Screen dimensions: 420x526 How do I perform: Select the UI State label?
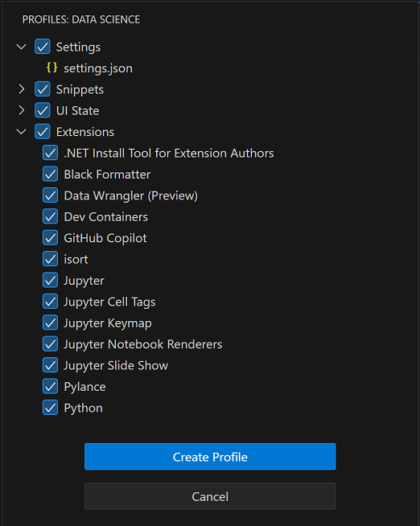77,111
